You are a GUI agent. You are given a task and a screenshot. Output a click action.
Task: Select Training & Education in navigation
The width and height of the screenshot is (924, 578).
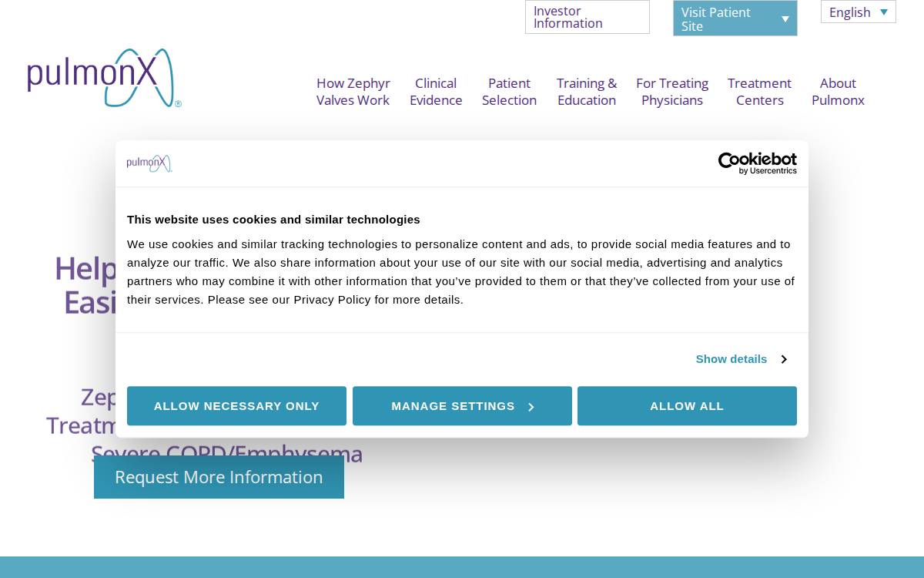point(587,92)
